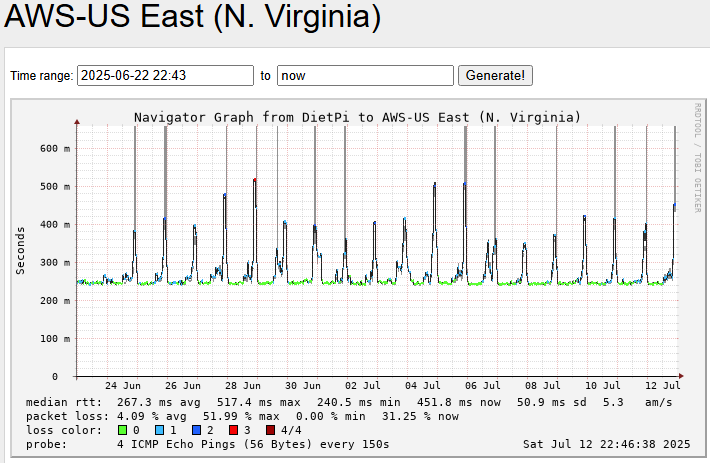This screenshot has height=463, width=710.
Task: Click the 'Time range:' label
Action: (42, 76)
